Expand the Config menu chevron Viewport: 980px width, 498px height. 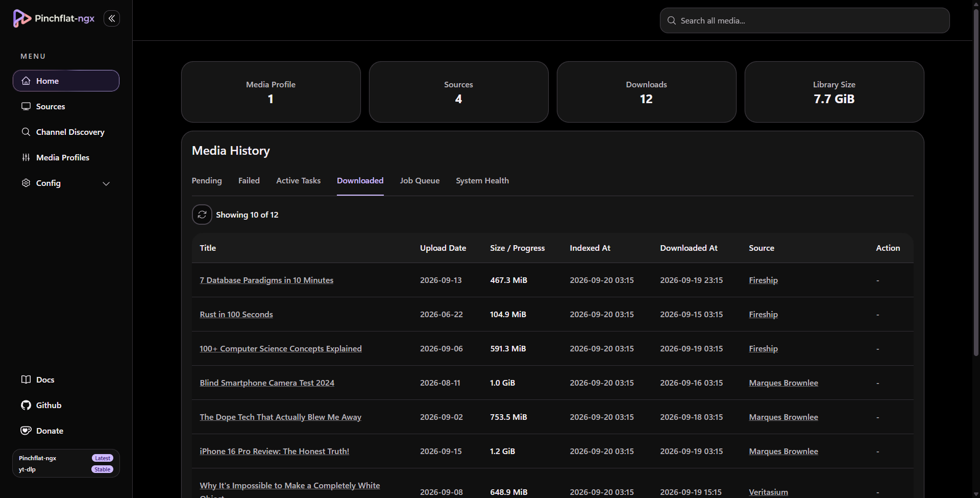(106, 183)
